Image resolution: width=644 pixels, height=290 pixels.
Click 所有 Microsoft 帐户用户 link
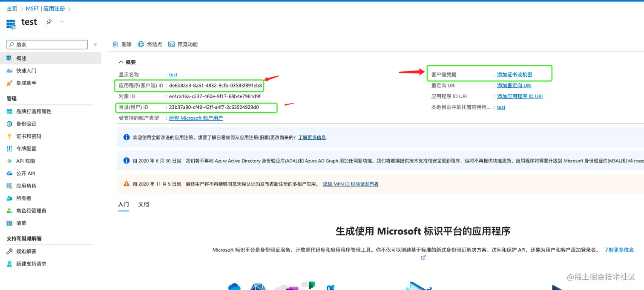[x=196, y=118]
